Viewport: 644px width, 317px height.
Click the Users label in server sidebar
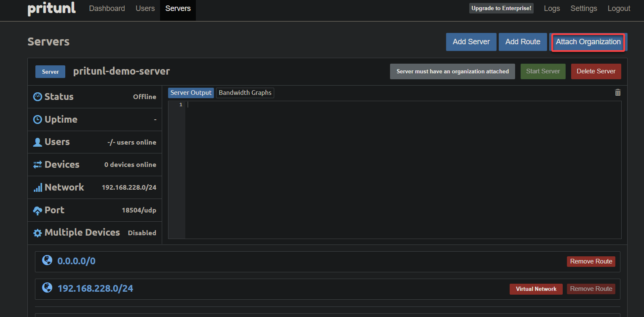pos(57,142)
